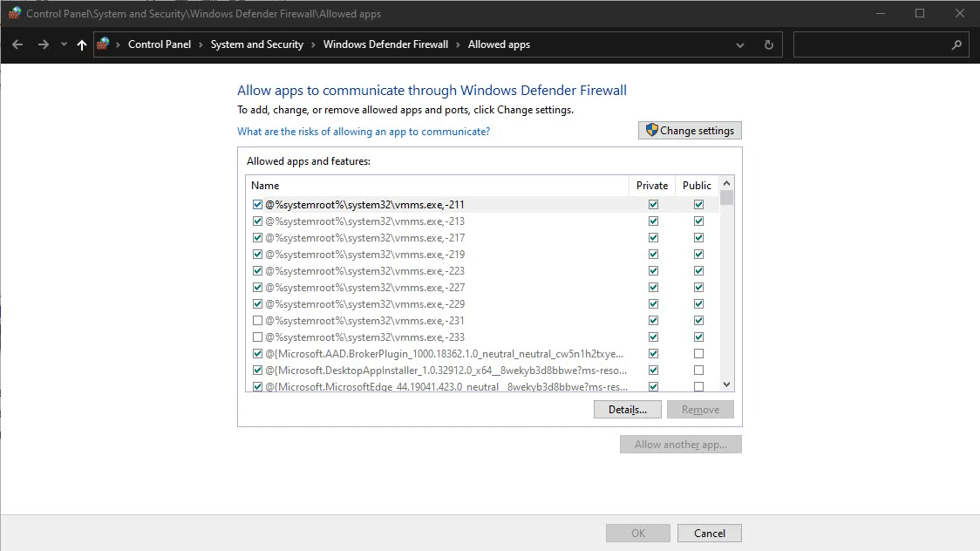
Task: Click the Details button
Action: pos(628,409)
